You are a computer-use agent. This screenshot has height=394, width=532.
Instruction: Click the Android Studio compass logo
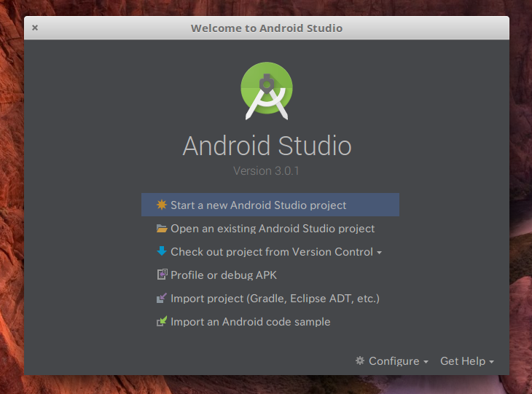(x=267, y=91)
